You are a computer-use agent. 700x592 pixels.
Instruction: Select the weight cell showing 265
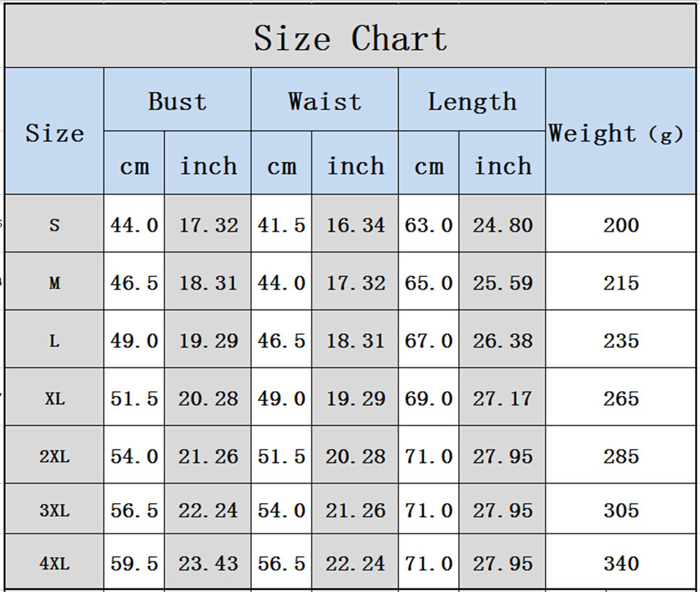click(621, 399)
